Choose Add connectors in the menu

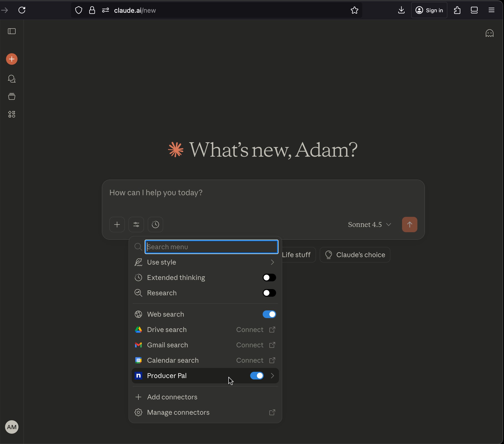[172, 397]
